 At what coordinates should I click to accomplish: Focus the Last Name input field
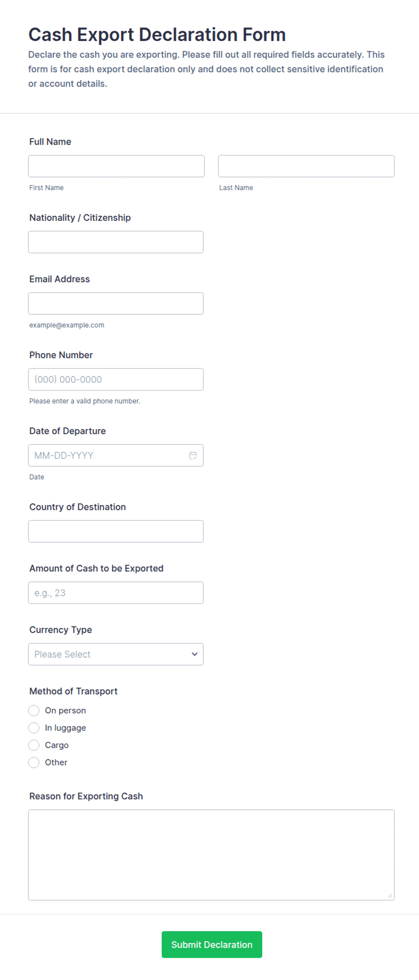click(x=306, y=166)
